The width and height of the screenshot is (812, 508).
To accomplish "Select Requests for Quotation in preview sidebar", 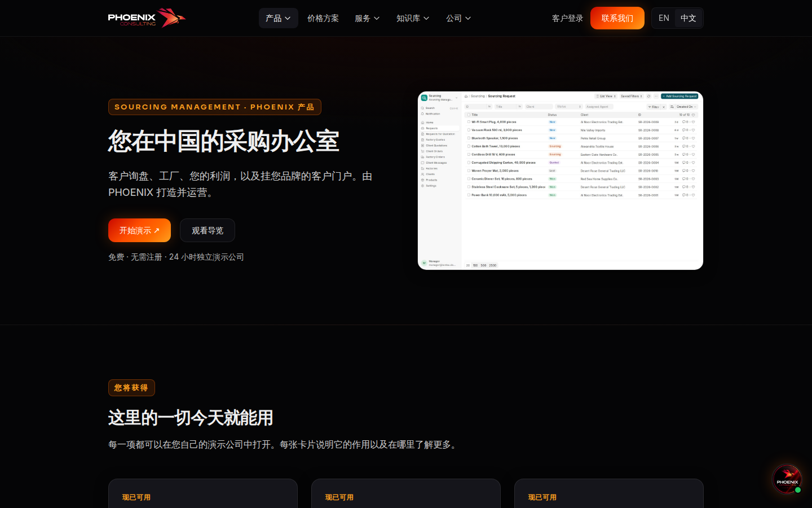I will tap(440, 134).
